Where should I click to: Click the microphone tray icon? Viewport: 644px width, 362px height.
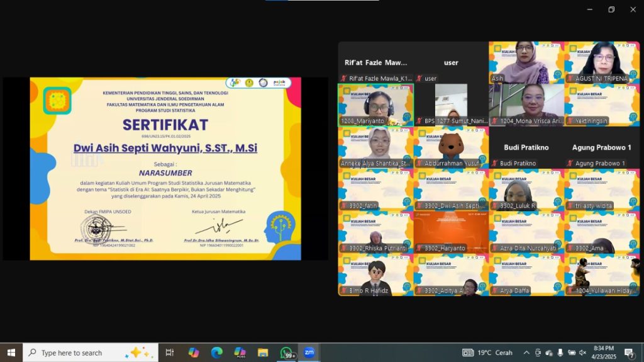point(560,353)
